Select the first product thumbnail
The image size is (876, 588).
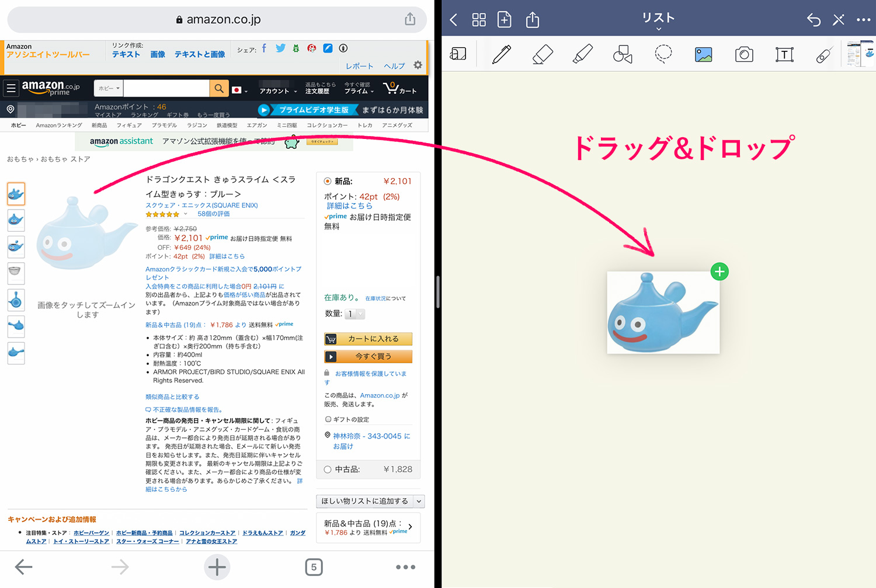coord(16,194)
